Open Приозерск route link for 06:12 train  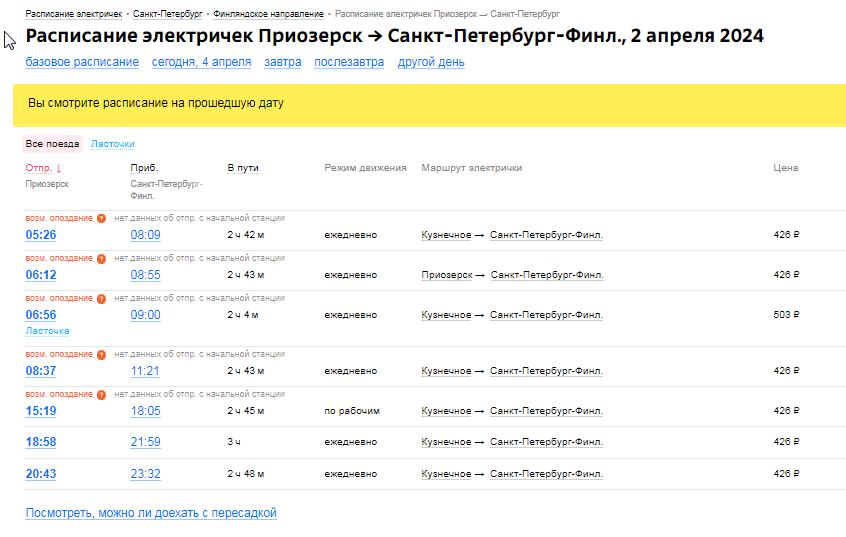pyautogui.click(x=446, y=275)
